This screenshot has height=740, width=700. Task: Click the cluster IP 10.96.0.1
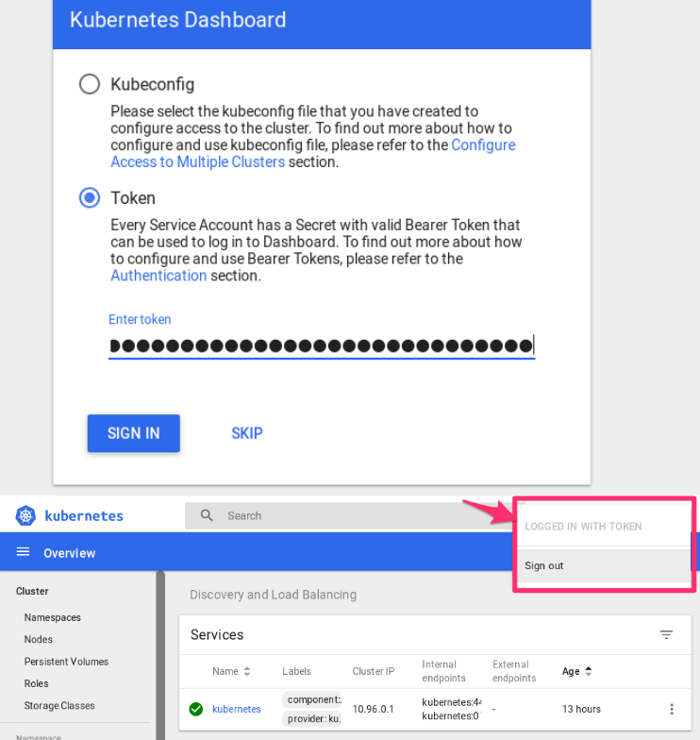373,709
